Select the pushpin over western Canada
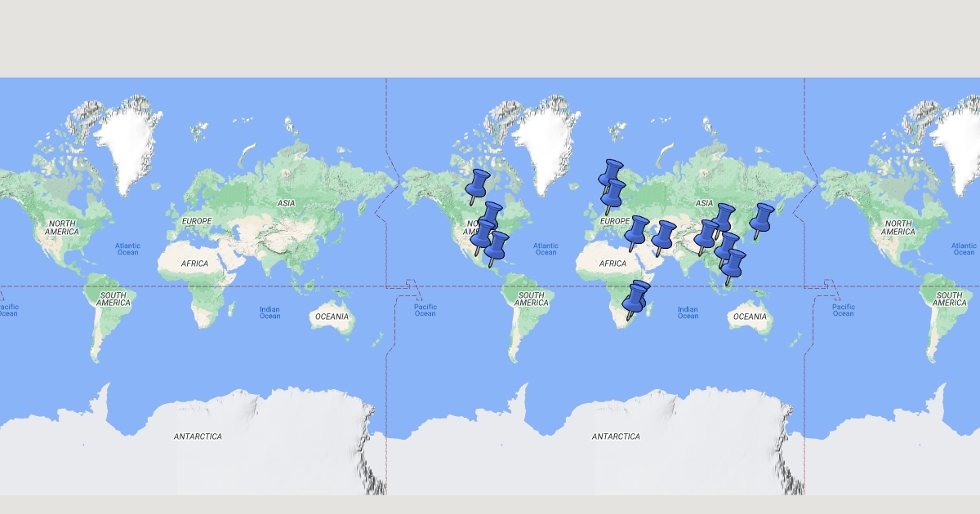The width and height of the screenshot is (980, 514). (x=478, y=187)
